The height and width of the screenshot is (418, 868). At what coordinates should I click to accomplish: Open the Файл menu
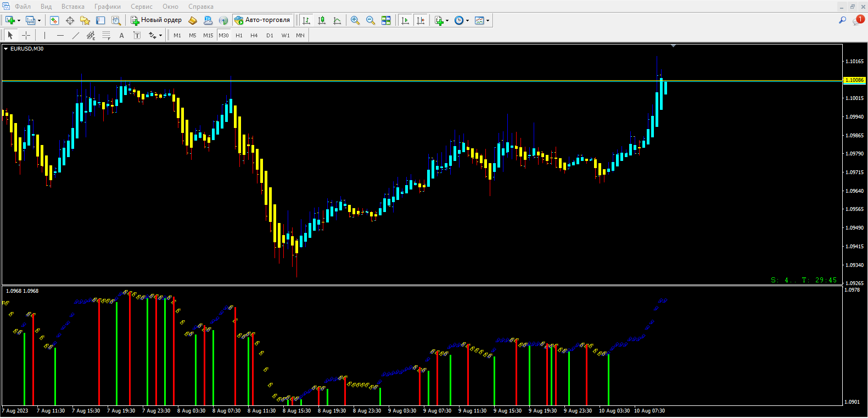pos(23,7)
